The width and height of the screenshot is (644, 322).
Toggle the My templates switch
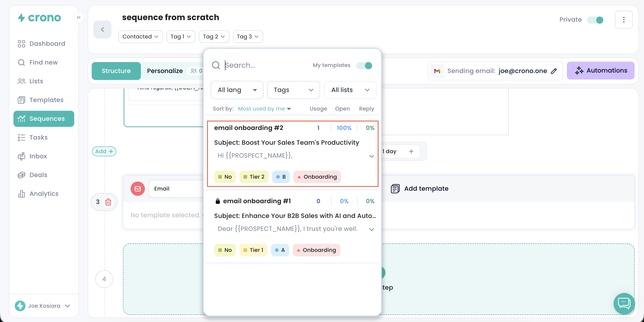click(x=364, y=65)
